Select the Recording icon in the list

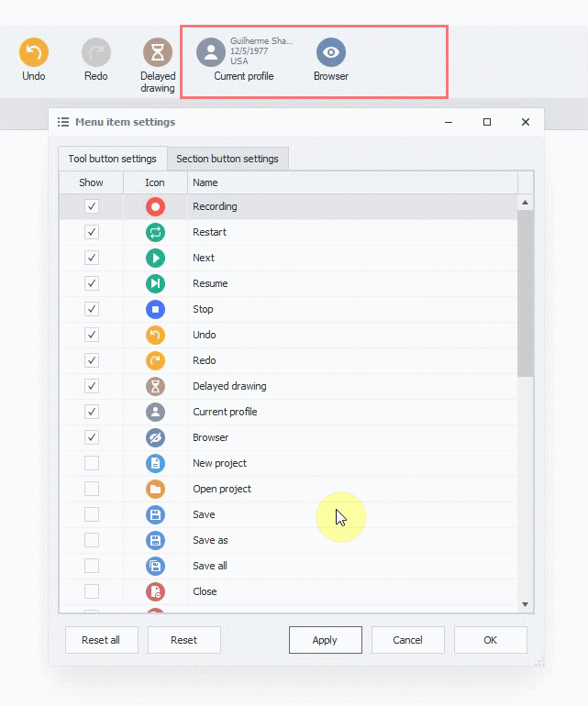click(x=155, y=206)
